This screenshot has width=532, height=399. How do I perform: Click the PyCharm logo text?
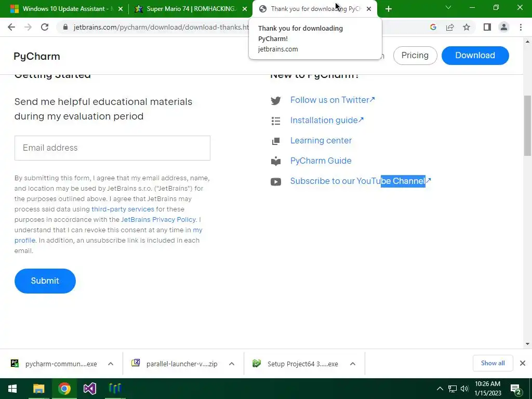click(x=37, y=56)
